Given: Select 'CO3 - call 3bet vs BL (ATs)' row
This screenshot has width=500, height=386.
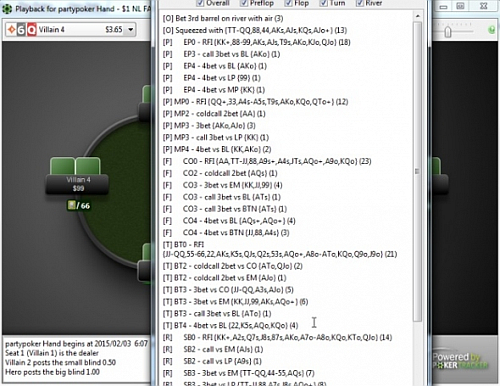Looking at the screenshot, I should click(222, 197).
